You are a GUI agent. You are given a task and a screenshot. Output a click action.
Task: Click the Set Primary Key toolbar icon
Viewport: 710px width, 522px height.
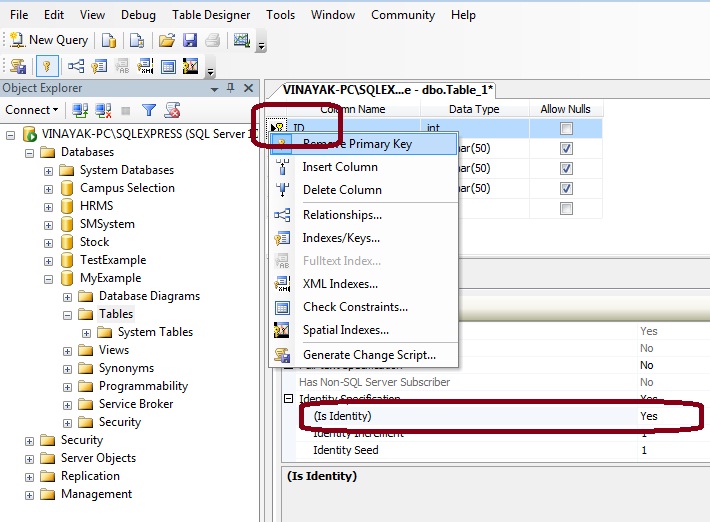(x=47, y=67)
